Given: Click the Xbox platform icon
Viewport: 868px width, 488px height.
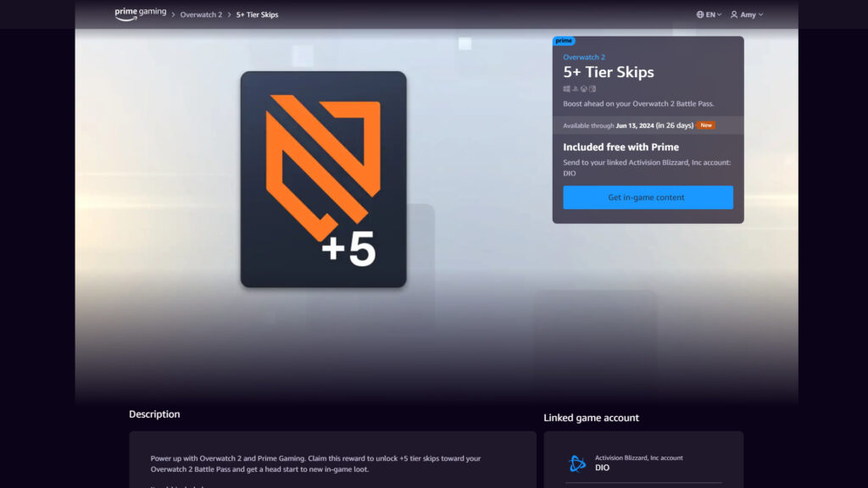Looking at the screenshot, I should pos(584,89).
